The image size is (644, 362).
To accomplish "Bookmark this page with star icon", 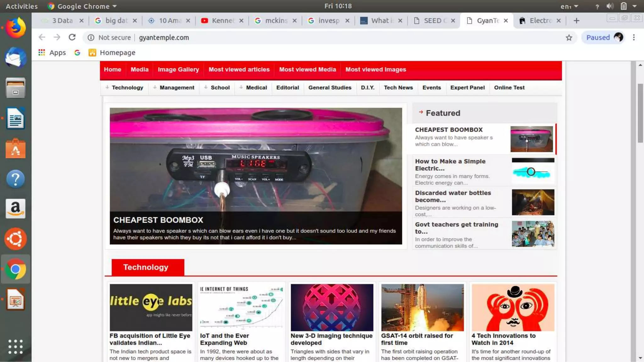I will point(569,38).
